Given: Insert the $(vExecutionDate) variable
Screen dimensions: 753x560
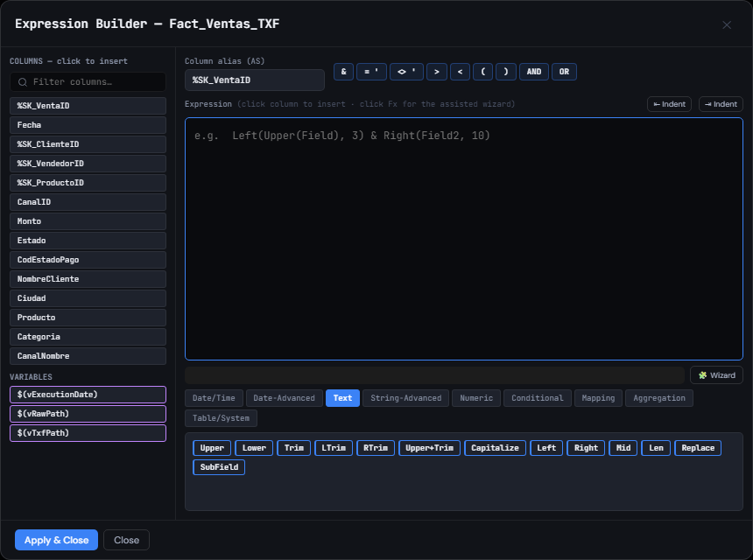Looking at the screenshot, I should point(88,395).
